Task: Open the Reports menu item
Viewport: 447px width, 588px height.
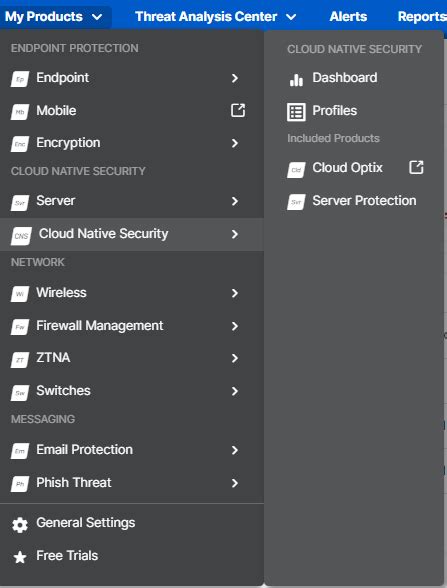Action: click(422, 16)
